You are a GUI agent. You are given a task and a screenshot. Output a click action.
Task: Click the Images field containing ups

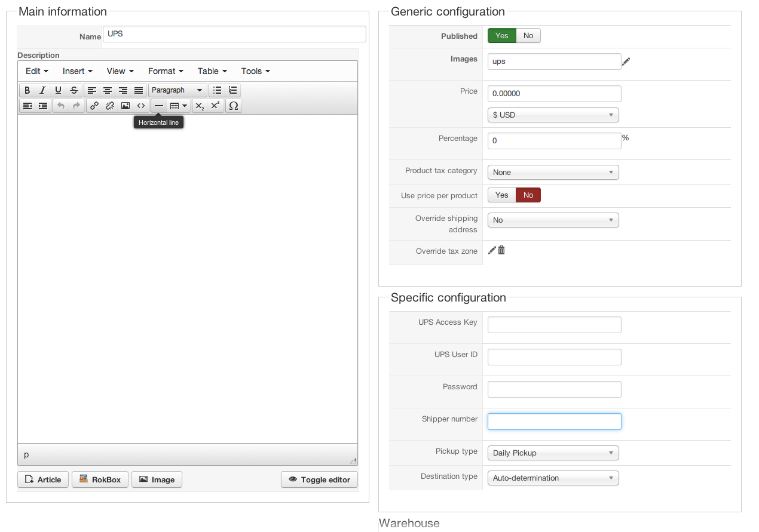click(x=555, y=61)
